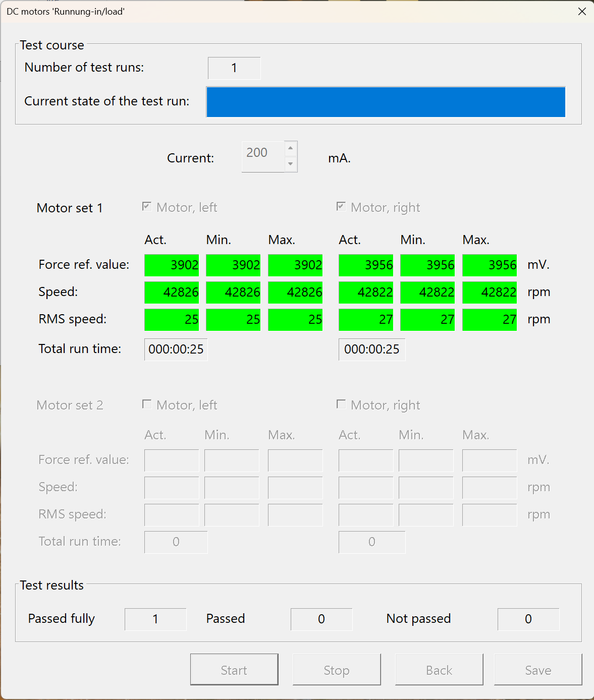This screenshot has height=700, width=594.
Task: Uncheck Motor, right in Motor set 1
Action: (x=341, y=206)
